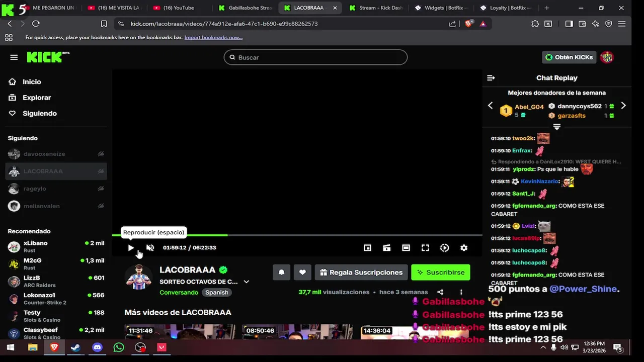
Task: Toggle theater mode in the player
Action: pos(406,248)
